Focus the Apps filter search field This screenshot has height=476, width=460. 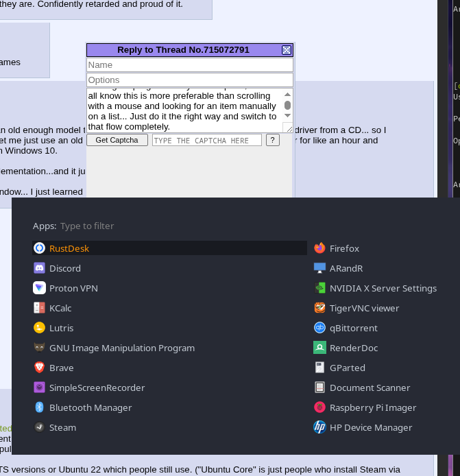(x=87, y=226)
